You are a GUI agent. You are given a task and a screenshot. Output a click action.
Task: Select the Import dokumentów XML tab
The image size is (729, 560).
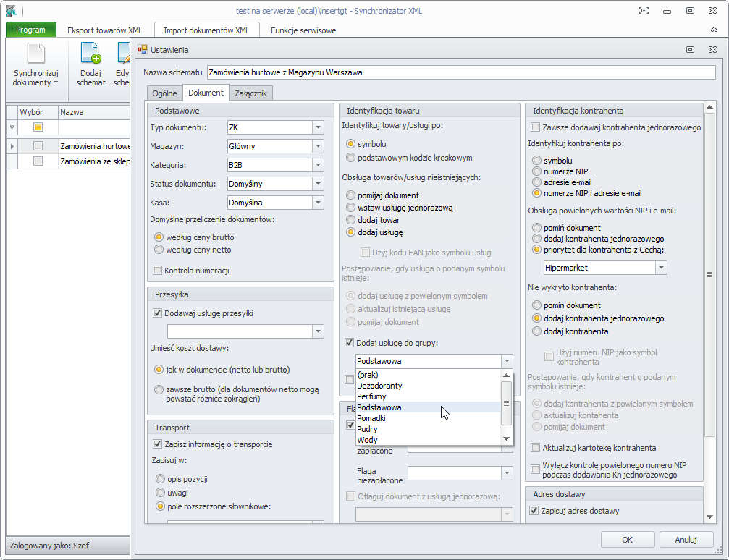pos(206,30)
